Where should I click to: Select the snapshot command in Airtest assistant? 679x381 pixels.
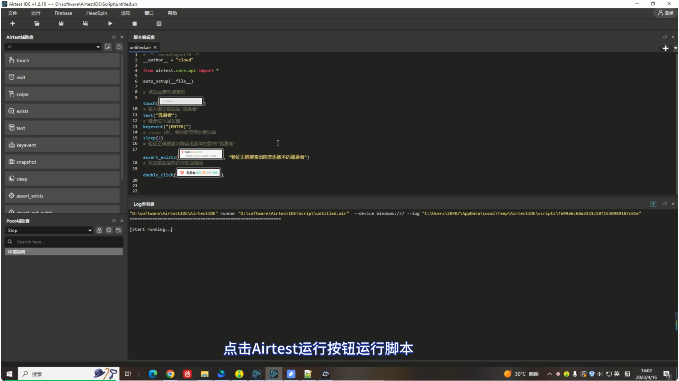[62, 161]
